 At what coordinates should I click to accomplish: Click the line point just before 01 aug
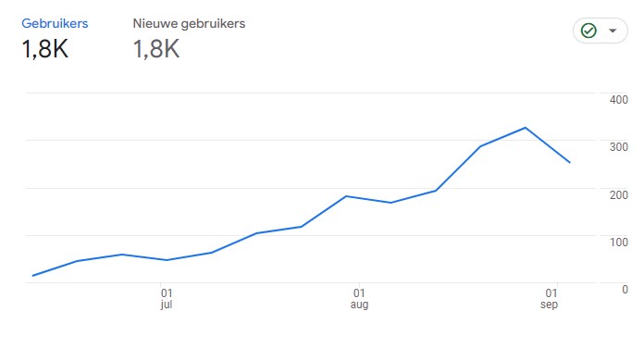point(346,196)
